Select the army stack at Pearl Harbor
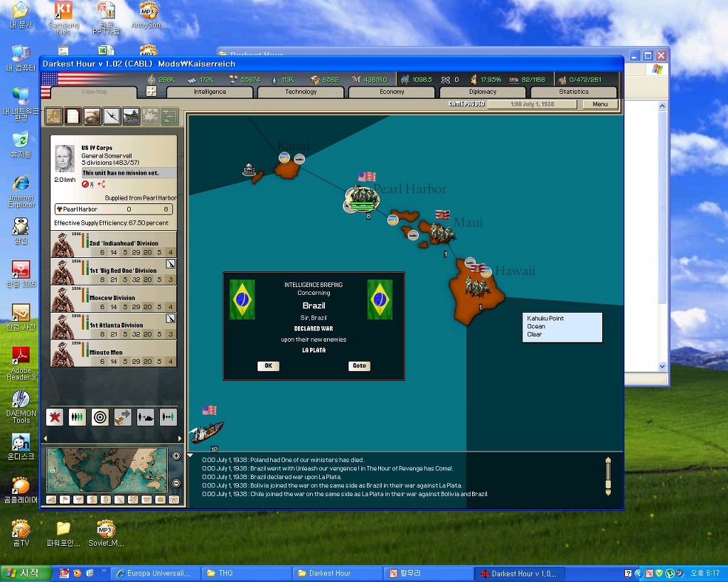The height and width of the screenshot is (582, 728). point(362,199)
